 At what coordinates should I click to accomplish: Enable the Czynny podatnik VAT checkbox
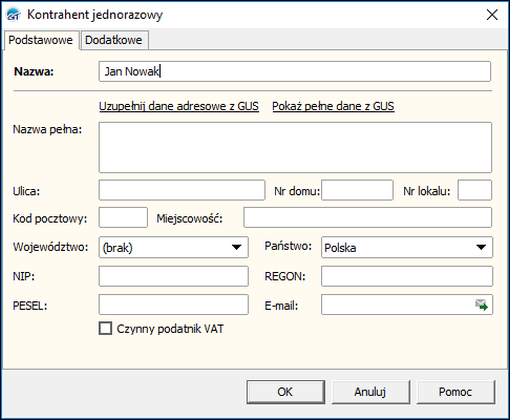pos(106,328)
